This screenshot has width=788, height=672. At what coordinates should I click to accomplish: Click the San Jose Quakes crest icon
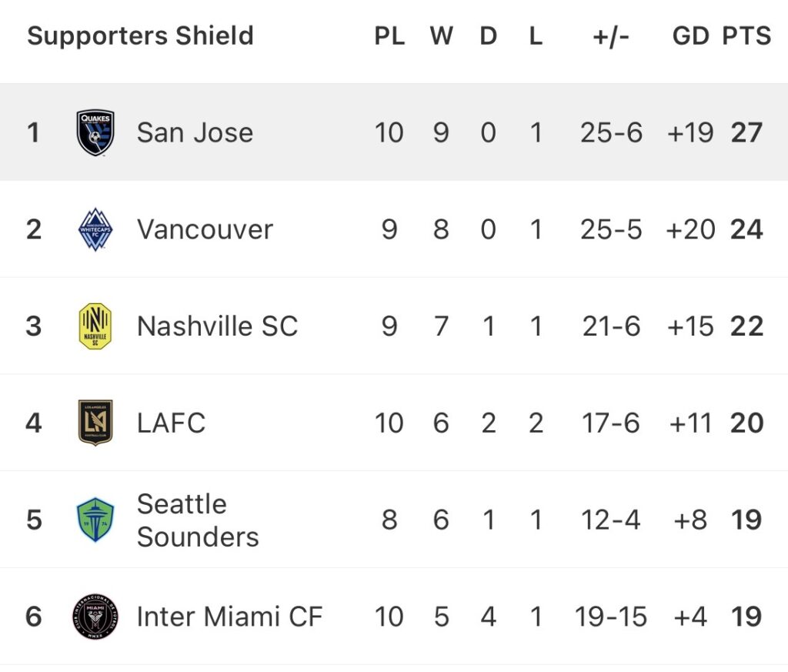click(95, 132)
